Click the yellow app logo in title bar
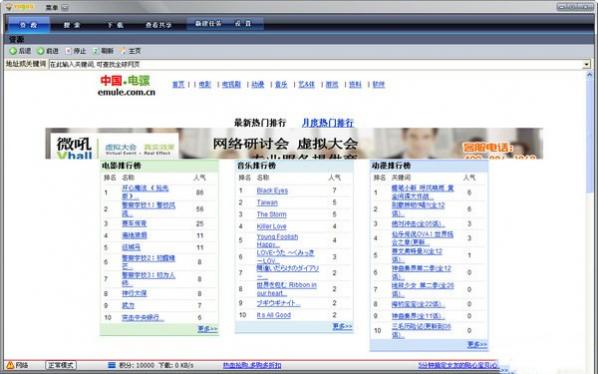598x374 pixels. coord(9,7)
